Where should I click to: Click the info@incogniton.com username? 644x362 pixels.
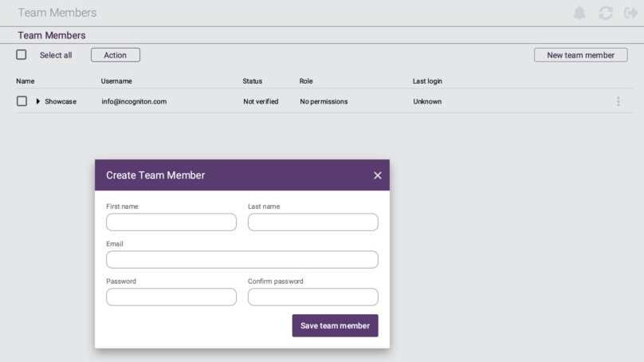coord(134,101)
